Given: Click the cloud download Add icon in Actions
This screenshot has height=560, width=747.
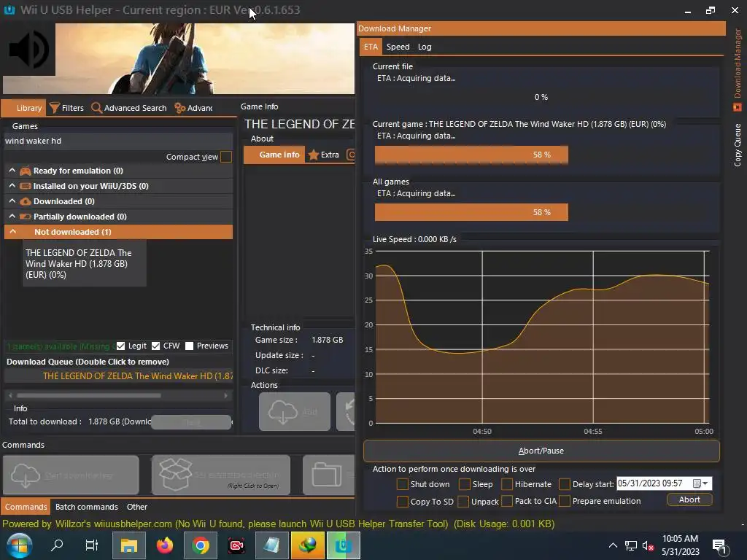Looking at the screenshot, I should point(283,411).
